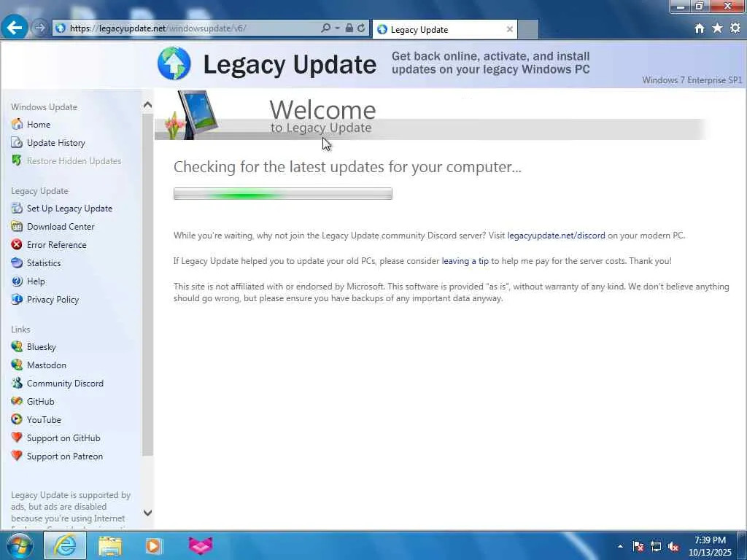747x560 pixels.
Task: Click the Support on Patreon heart icon
Action: 18,456
